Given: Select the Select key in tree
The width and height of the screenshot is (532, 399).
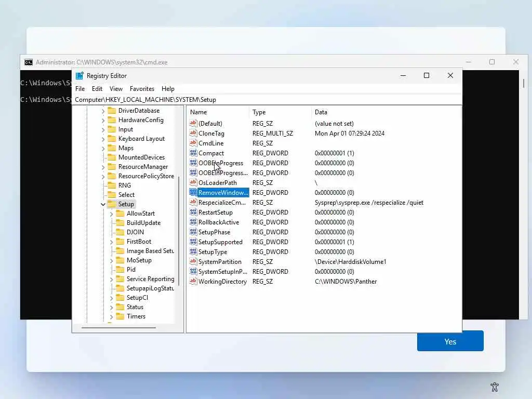Looking at the screenshot, I should [x=126, y=195].
